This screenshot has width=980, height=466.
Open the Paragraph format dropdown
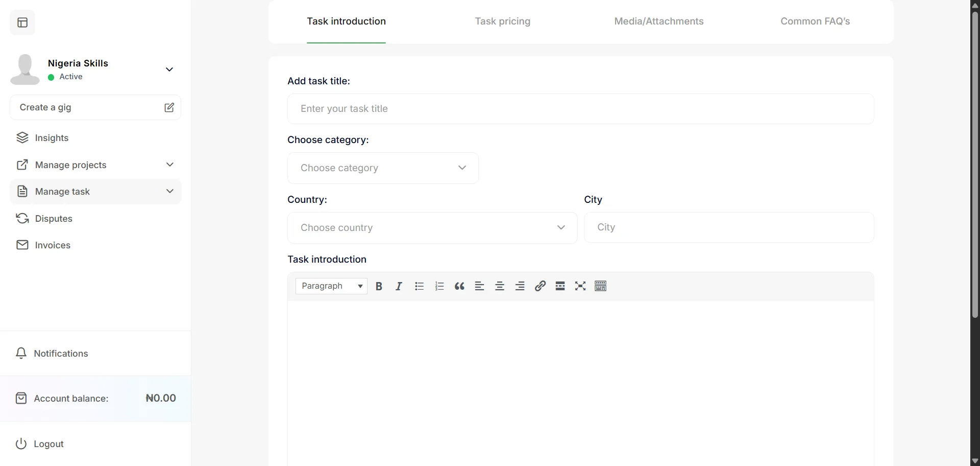[331, 286]
